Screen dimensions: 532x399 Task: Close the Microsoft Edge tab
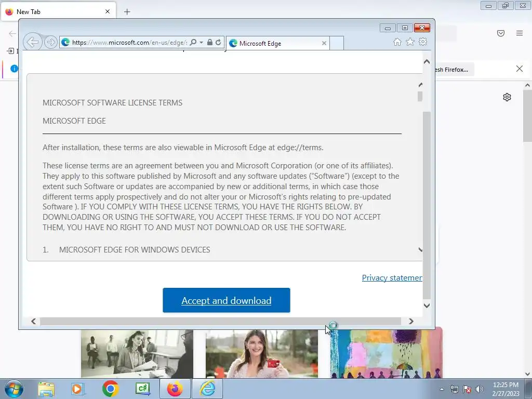pyautogui.click(x=324, y=44)
